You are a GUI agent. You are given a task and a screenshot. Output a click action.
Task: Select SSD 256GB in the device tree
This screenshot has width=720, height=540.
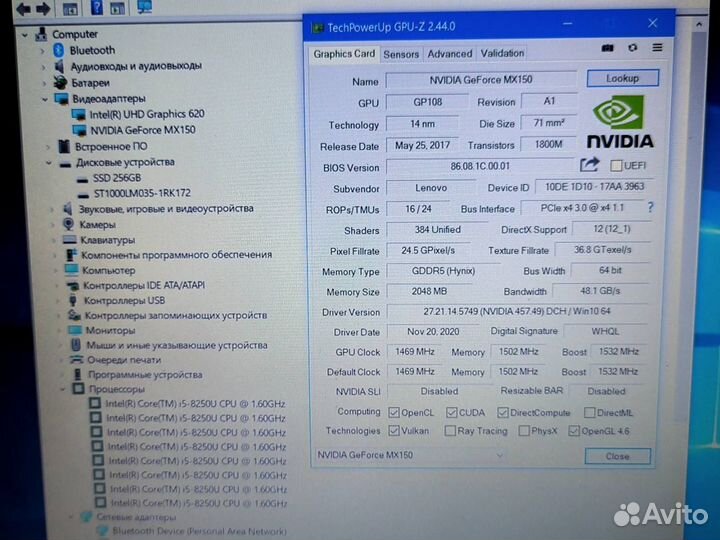[x=115, y=177]
